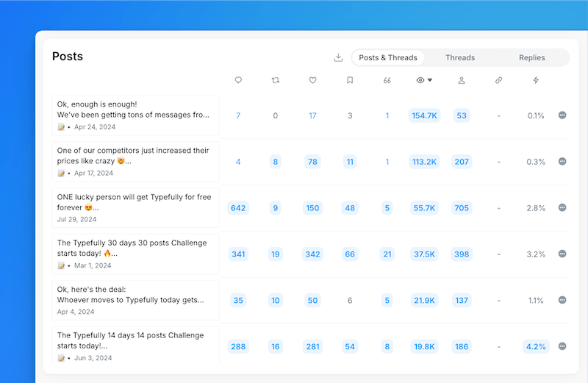
Task: Open more options for Apr 24 post
Action: 562,115
